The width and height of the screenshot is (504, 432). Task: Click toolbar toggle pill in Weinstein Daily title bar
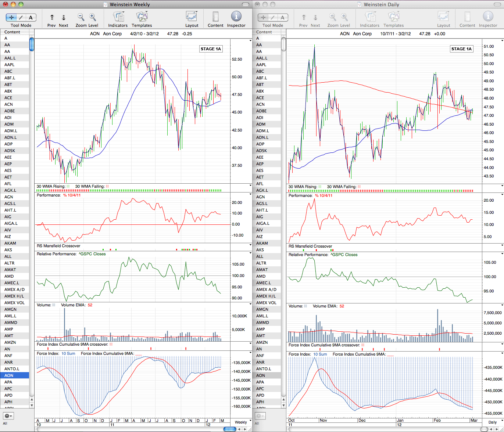(497, 4)
